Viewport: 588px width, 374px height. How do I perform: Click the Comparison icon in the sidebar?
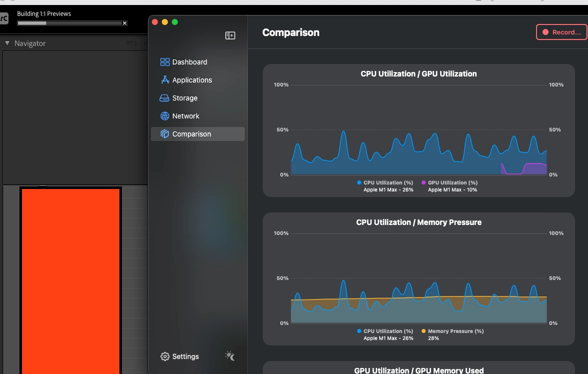pos(165,133)
